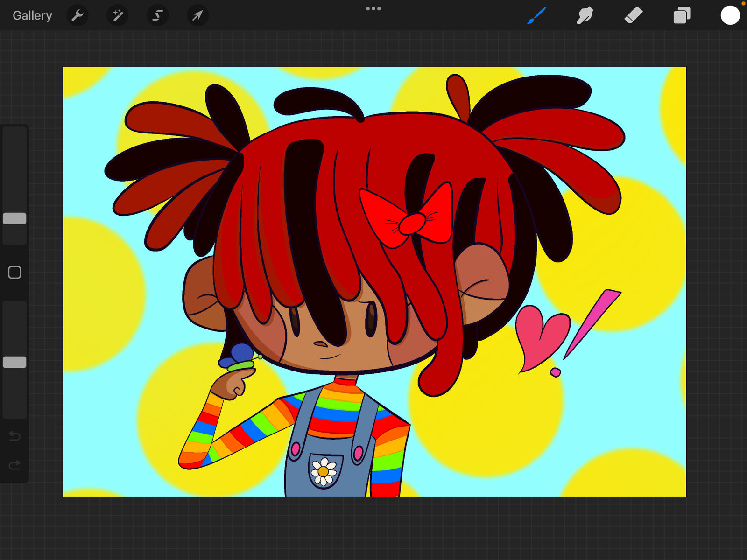747x560 pixels.
Task: Select the Eraser tool
Action: point(634,15)
